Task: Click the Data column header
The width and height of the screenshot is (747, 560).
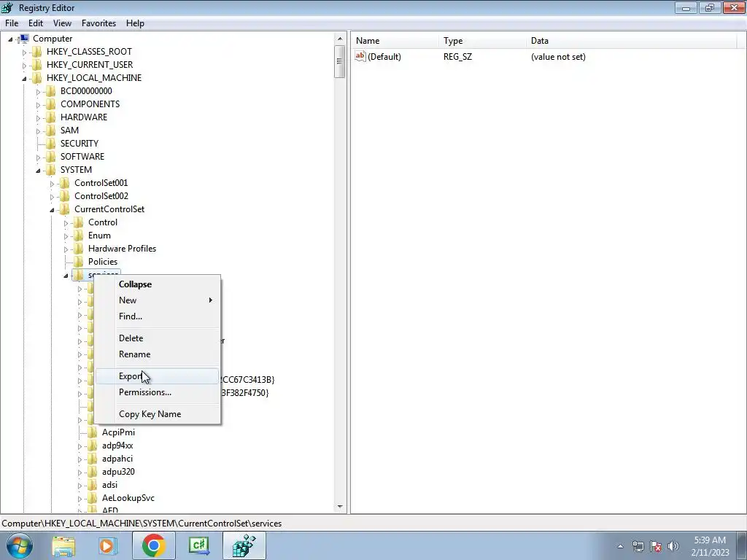Action: coord(631,41)
